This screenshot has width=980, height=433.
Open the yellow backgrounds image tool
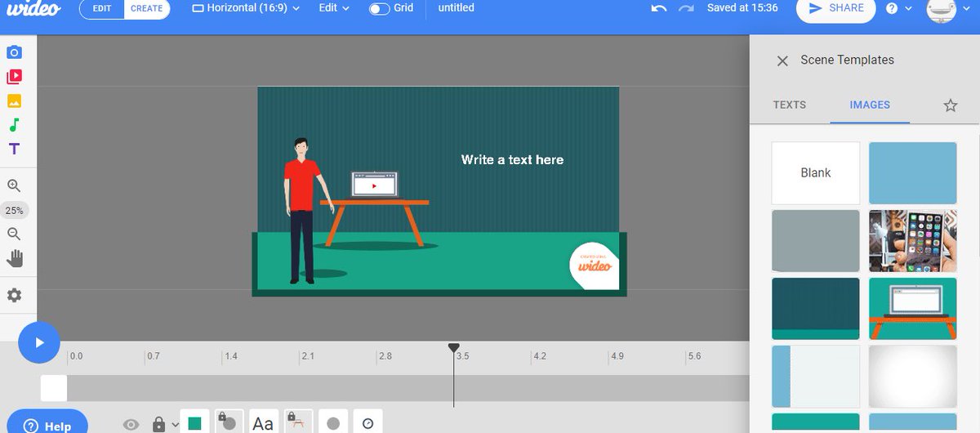coord(14,101)
